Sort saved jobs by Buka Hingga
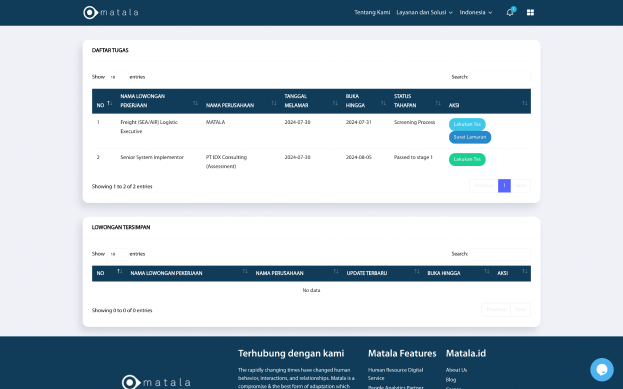 [458, 273]
